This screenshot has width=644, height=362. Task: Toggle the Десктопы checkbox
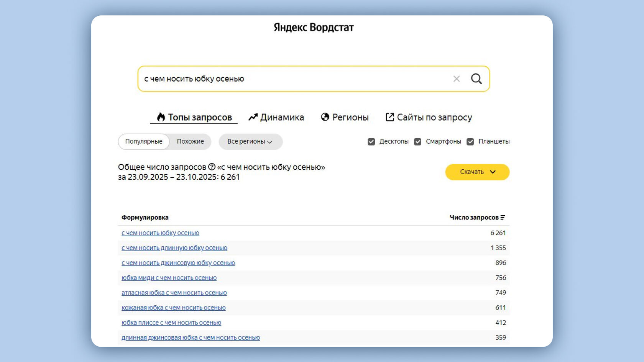coord(371,142)
